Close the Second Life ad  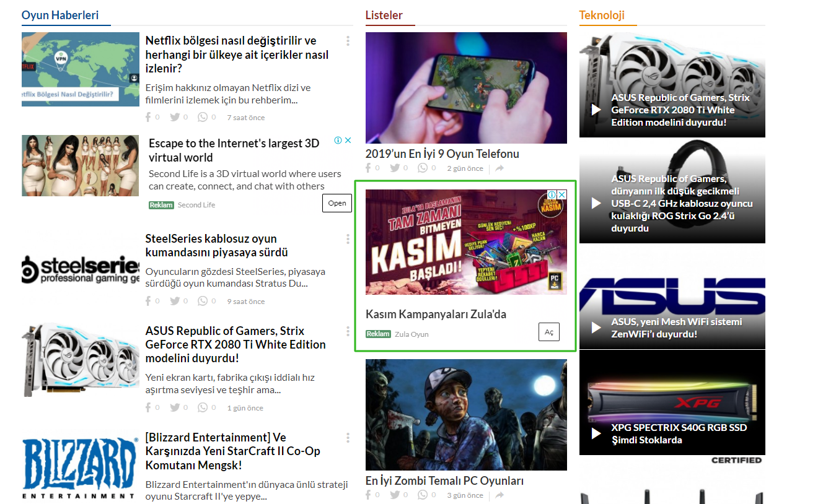[x=348, y=141]
